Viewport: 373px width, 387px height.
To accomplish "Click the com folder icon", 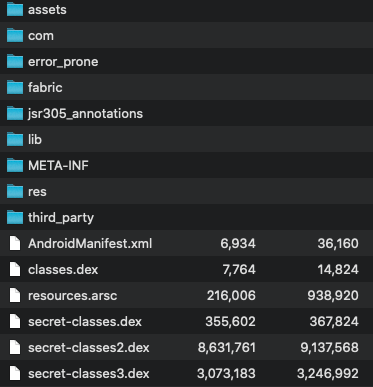I will click(x=15, y=35).
